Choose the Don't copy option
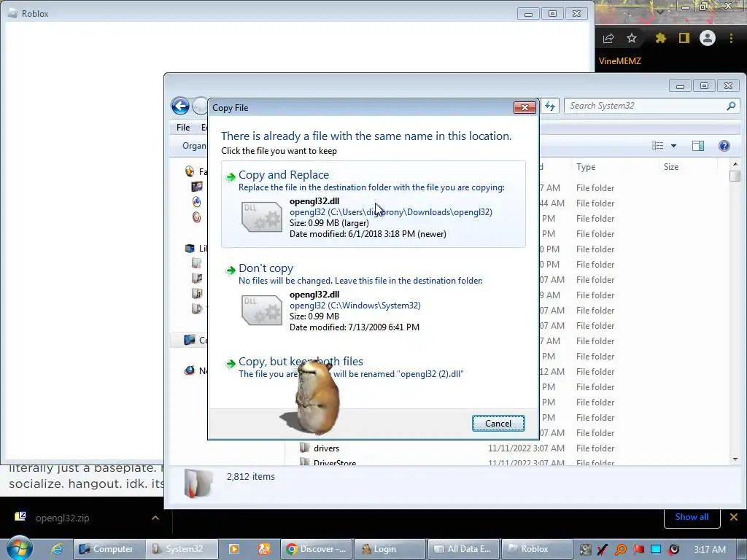Image resolution: width=747 pixels, height=560 pixels. (x=373, y=297)
